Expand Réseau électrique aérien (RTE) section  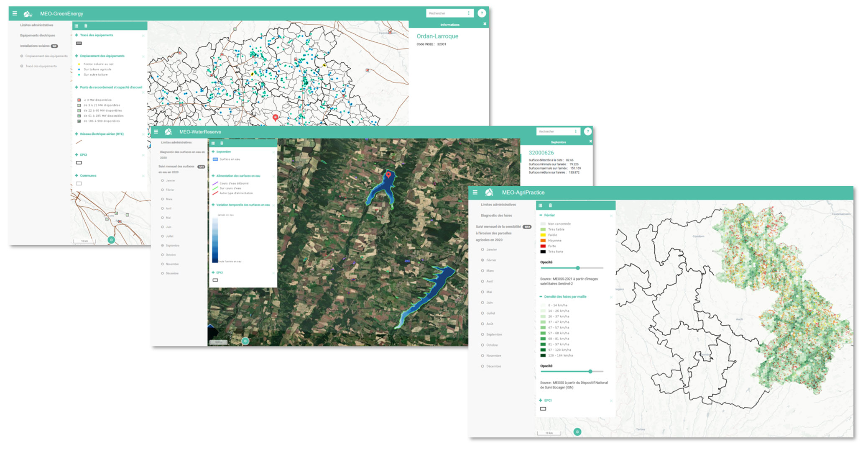coord(77,134)
